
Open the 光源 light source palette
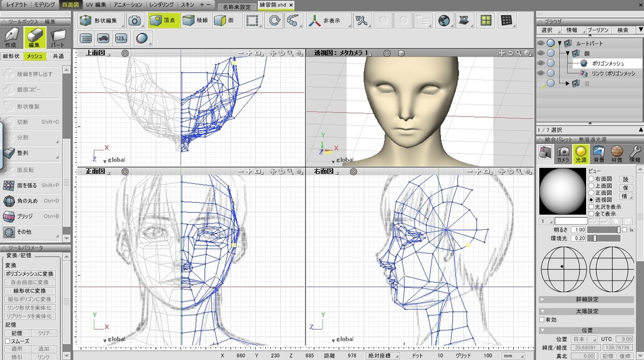click(x=580, y=153)
